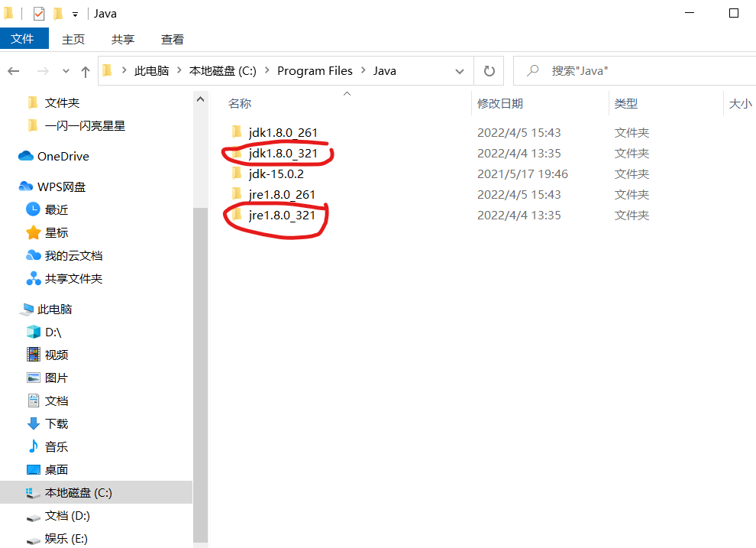Open the 文件 menu
Viewport: 756px width, 548px height.
[x=24, y=39]
